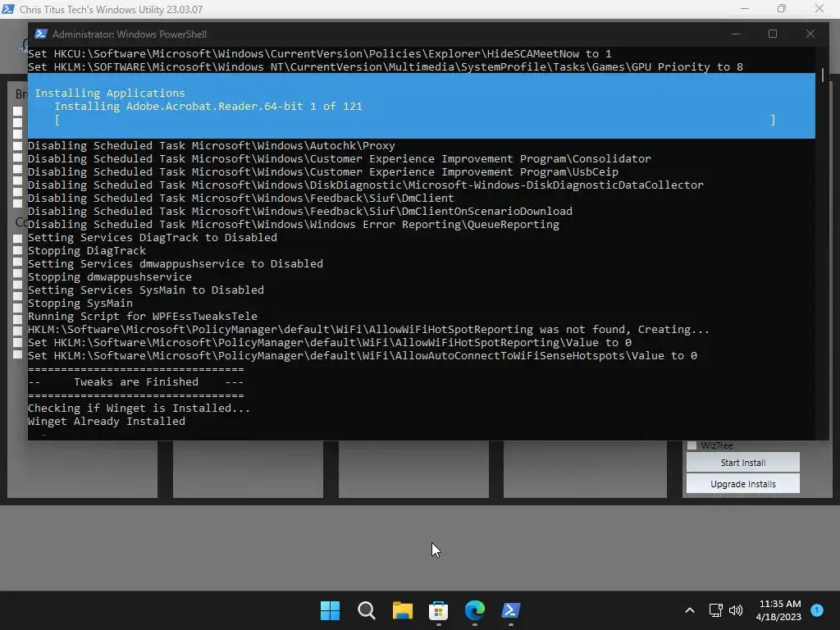Click the Start Install button
840x630 pixels.
pos(743,463)
